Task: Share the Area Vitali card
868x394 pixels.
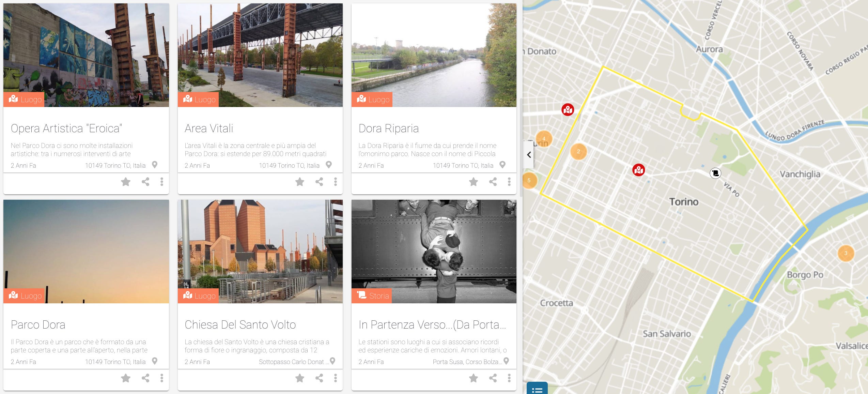Action: [319, 182]
